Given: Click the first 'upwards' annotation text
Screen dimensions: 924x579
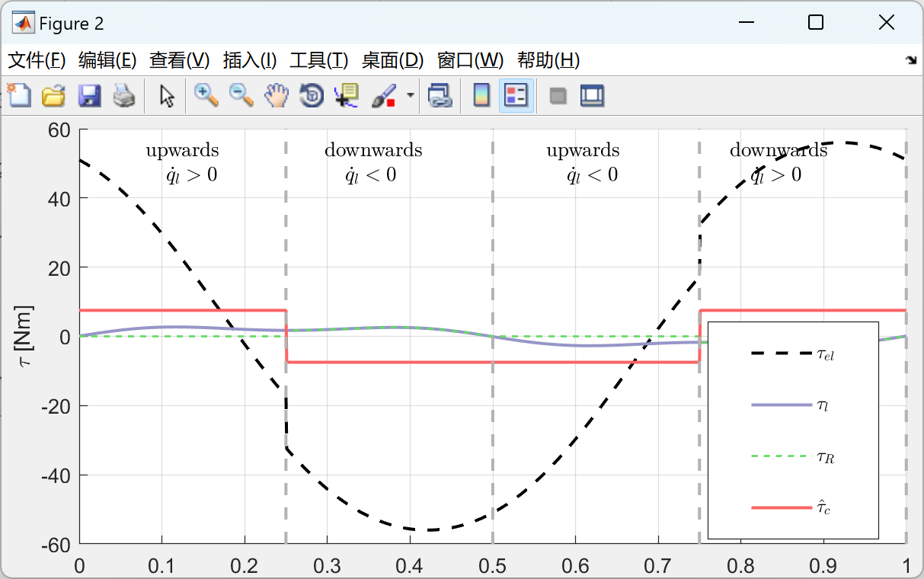Looking at the screenshot, I should (183, 150).
